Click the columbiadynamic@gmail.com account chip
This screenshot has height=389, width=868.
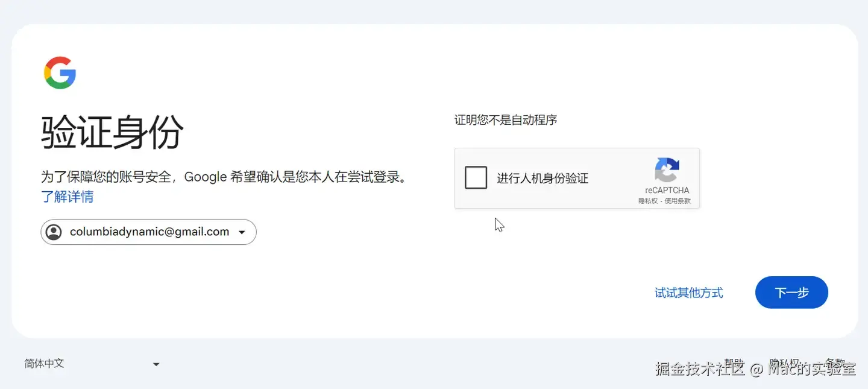click(x=149, y=232)
